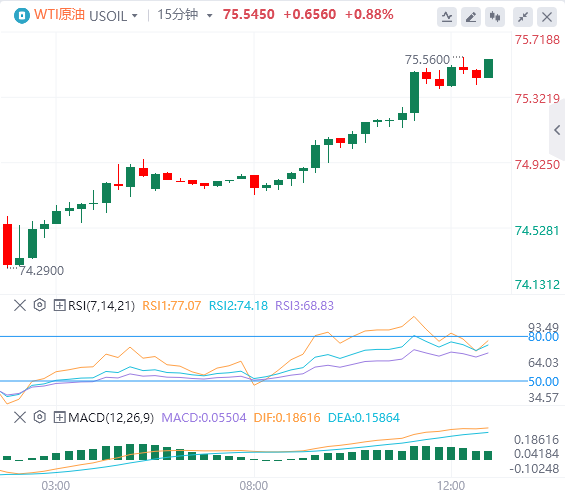Click the DEA:0.15864 value

(364, 418)
